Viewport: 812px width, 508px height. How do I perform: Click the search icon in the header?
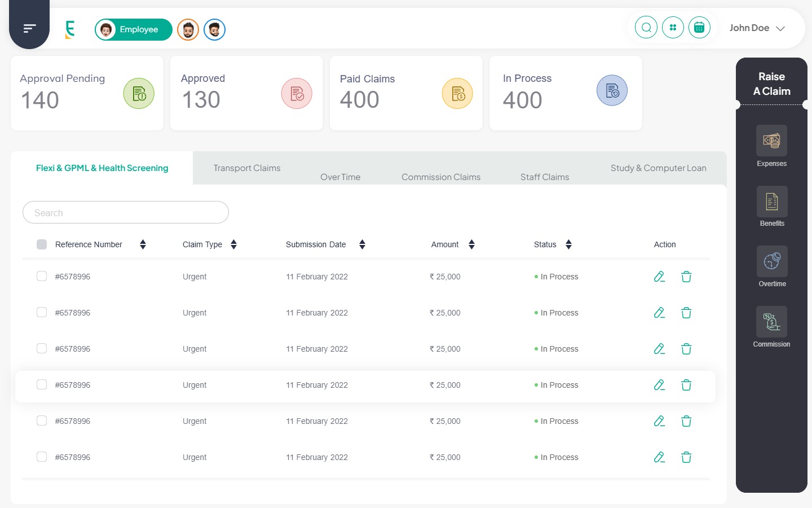646,28
